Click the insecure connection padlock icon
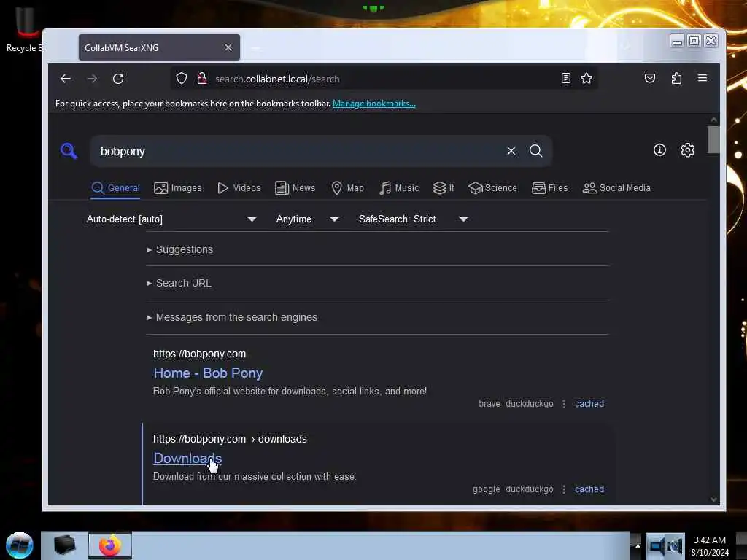747x560 pixels. click(202, 79)
